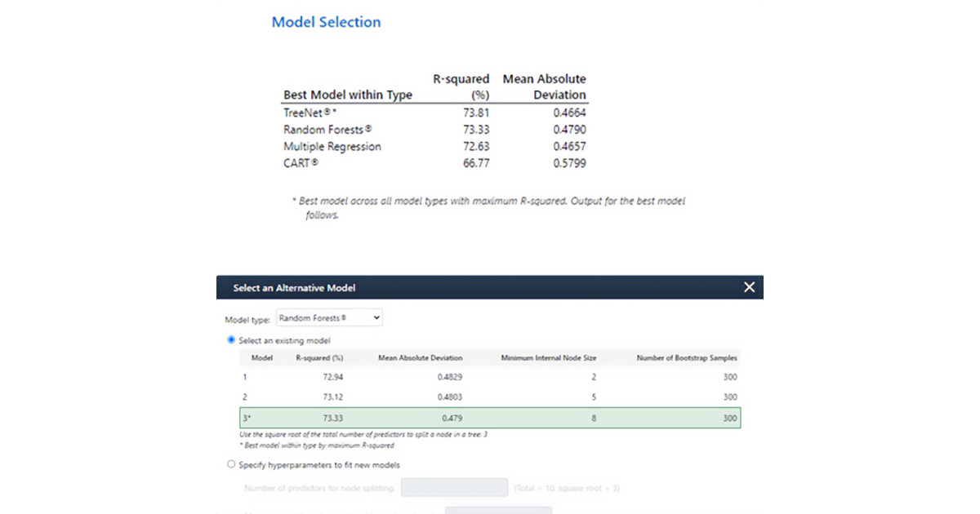Click the model 2 number cell
The width and height of the screenshot is (980, 514).
[245, 397]
